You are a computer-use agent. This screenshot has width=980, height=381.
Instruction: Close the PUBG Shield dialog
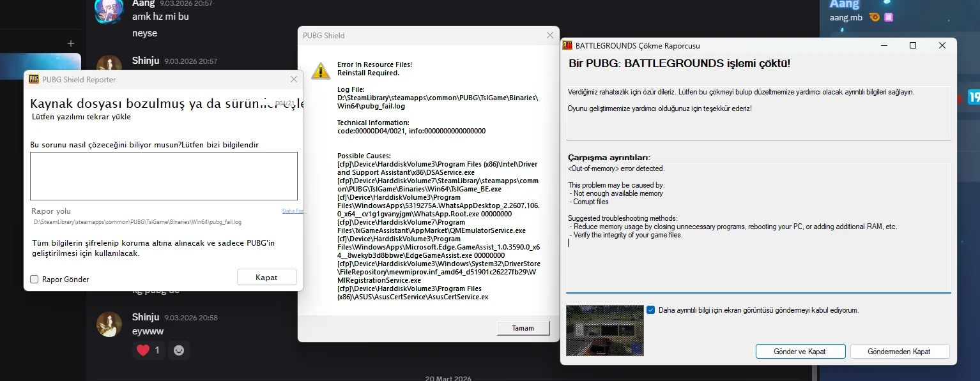click(x=549, y=36)
